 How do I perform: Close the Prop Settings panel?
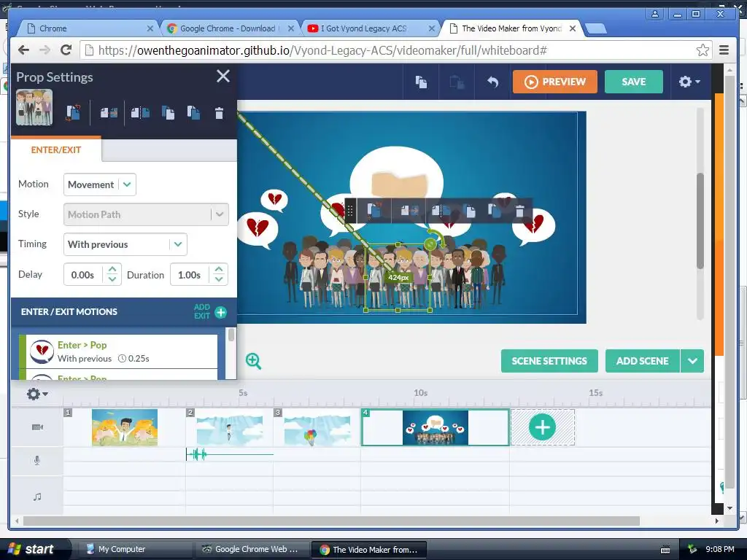click(223, 76)
